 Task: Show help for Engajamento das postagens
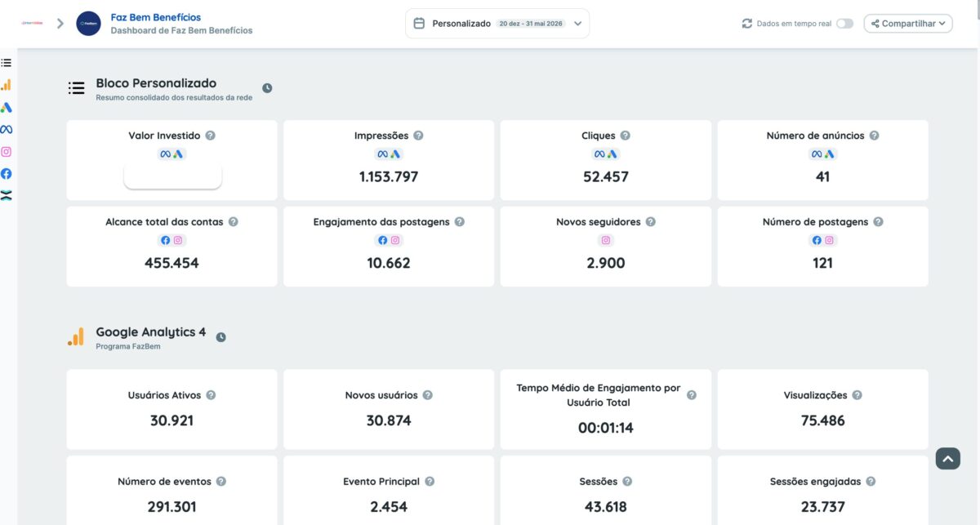pyautogui.click(x=459, y=221)
